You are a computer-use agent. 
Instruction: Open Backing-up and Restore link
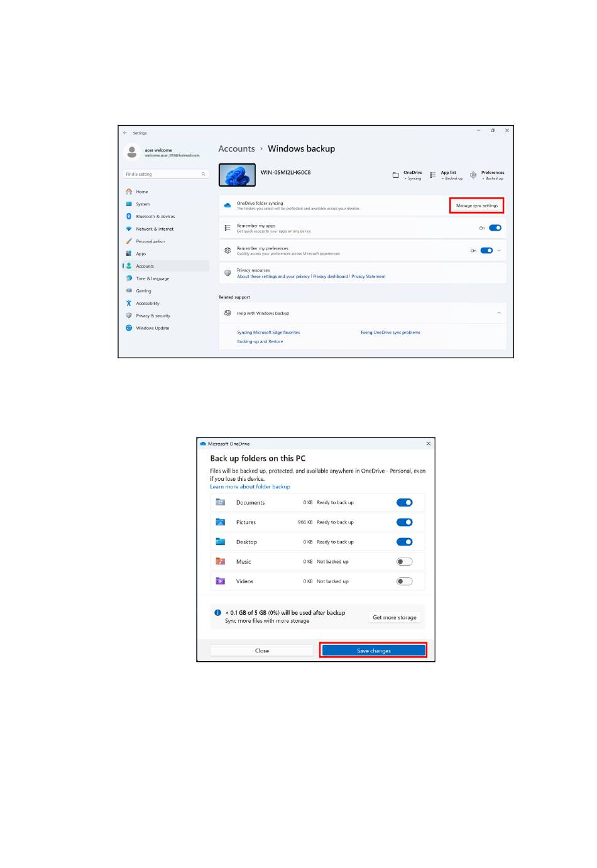click(x=260, y=342)
